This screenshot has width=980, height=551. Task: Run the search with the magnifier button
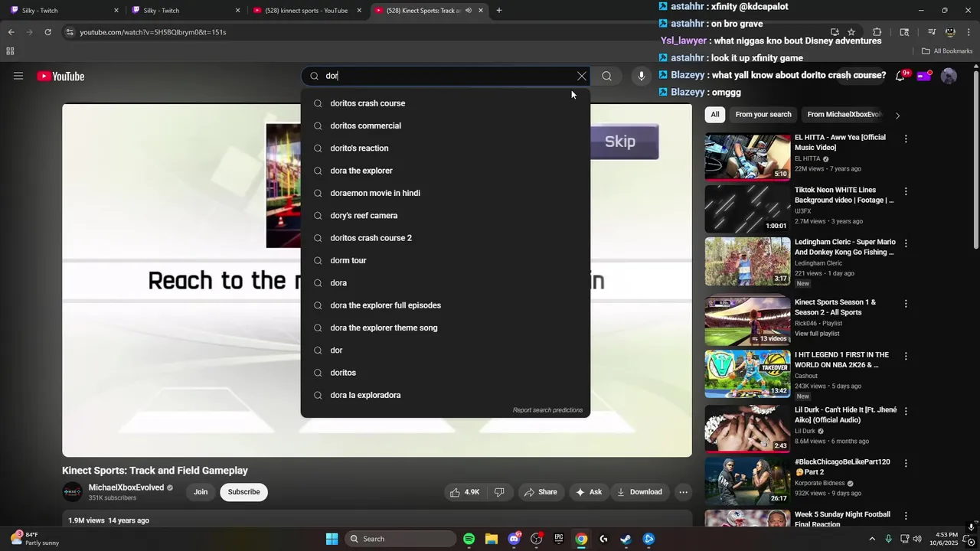(x=606, y=76)
